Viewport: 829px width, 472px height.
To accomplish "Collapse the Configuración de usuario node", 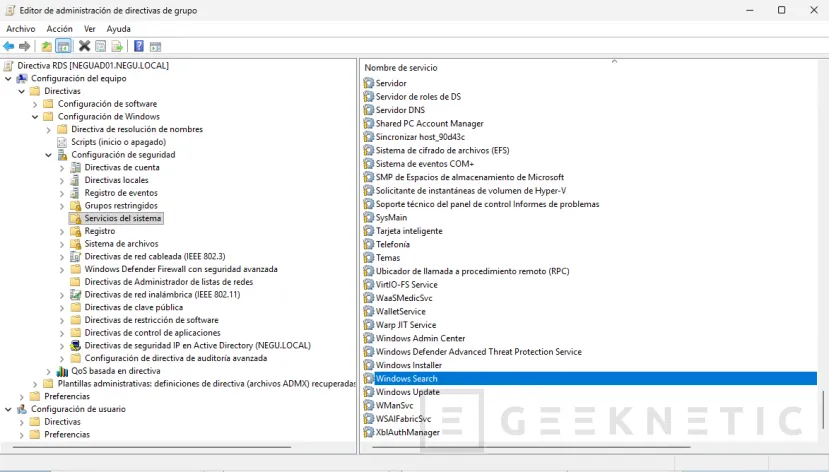I will pos(8,409).
